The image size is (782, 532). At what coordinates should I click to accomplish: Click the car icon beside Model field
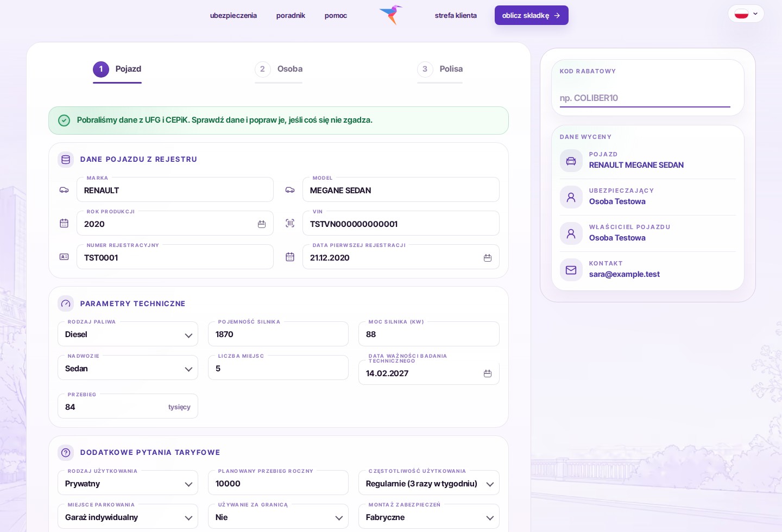point(290,190)
